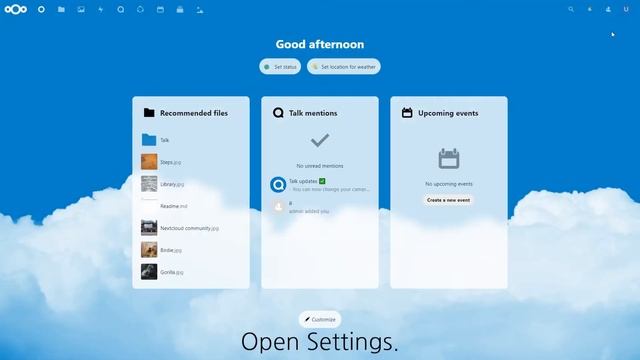Open the briefcase app icon in top bar
Screen dimensions: 640x360
coord(180,9)
